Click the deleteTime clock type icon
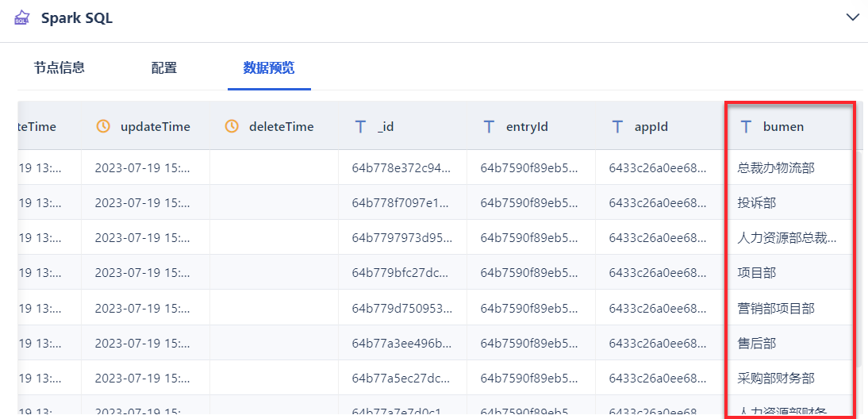The width and height of the screenshot is (868, 419). pyautogui.click(x=232, y=126)
